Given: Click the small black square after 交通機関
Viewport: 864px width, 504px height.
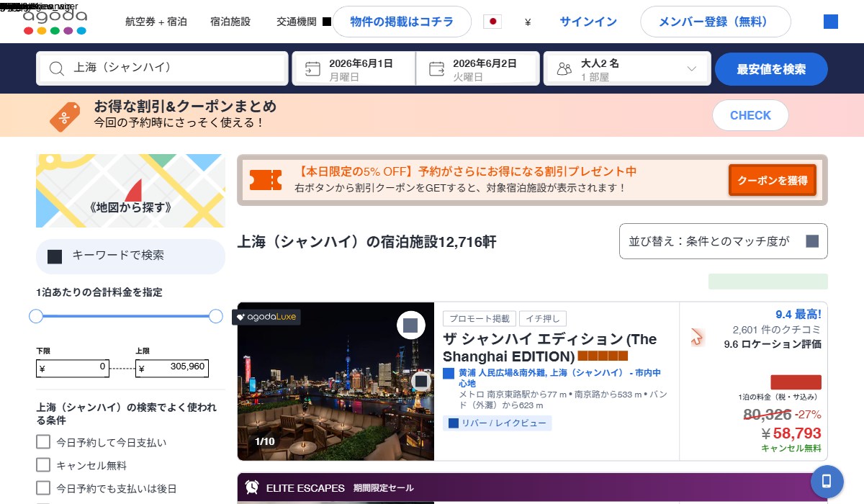Looking at the screenshot, I should click(327, 22).
